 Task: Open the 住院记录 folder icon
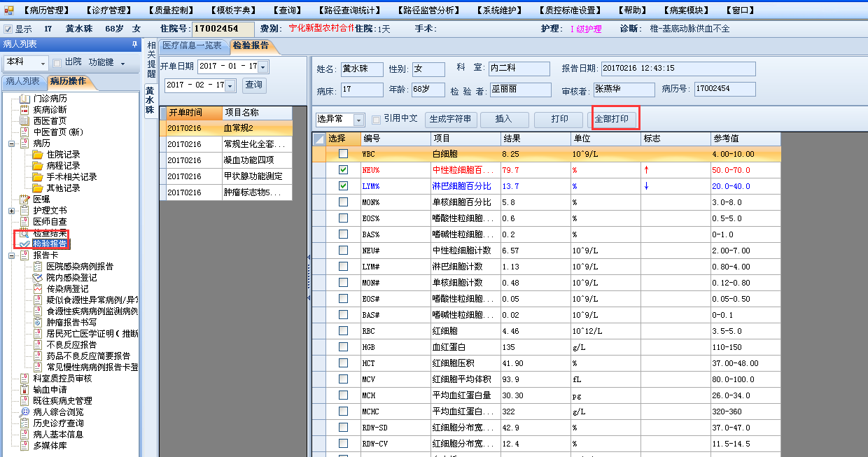click(x=37, y=155)
